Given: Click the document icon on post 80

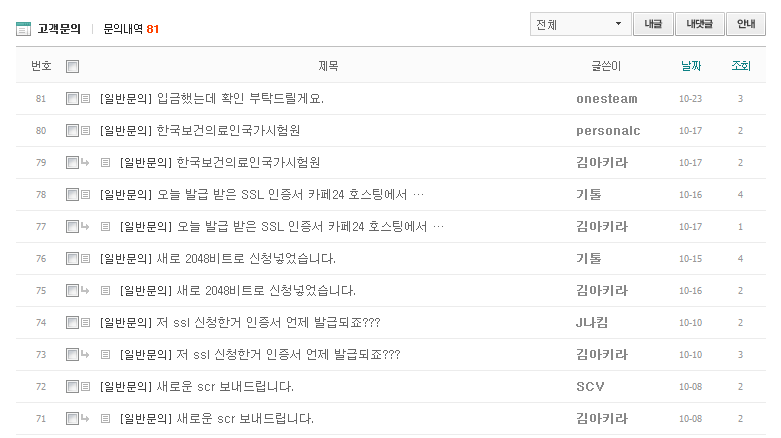Looking at the screenshot, I should pos(85,131).
